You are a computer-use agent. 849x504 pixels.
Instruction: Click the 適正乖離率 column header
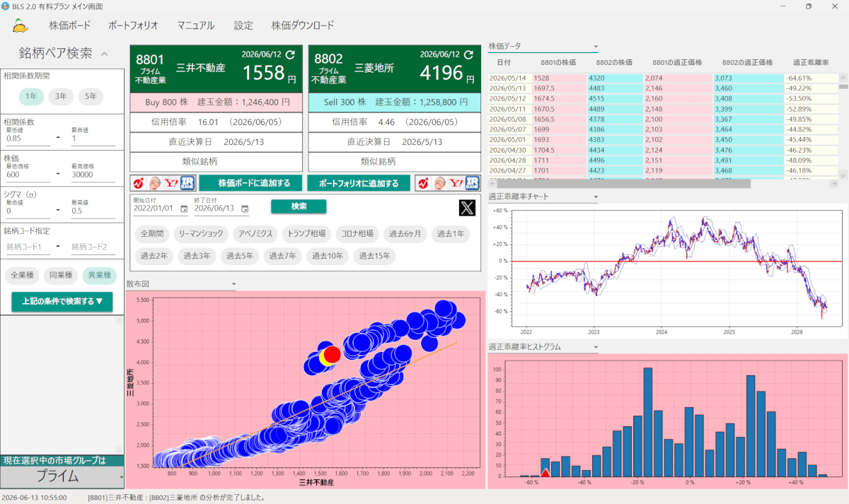click(811, 62)
